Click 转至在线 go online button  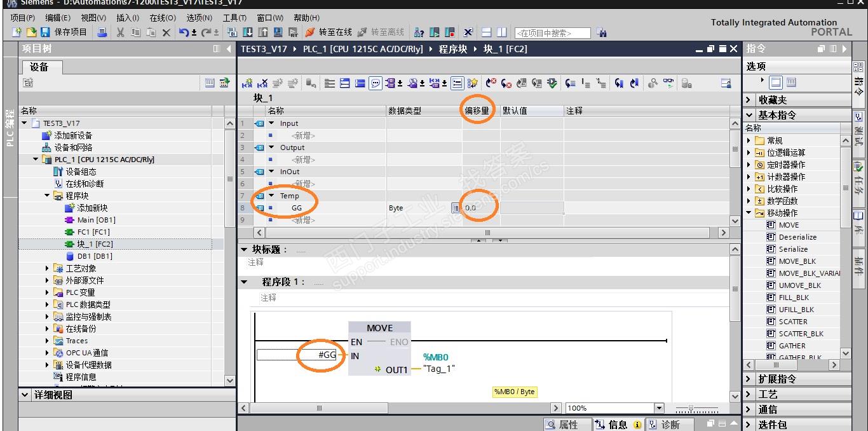pos(329,32)
